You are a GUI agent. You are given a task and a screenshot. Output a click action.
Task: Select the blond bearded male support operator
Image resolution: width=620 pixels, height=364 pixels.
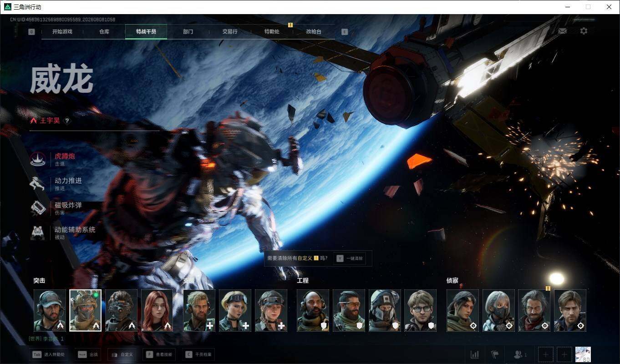pos(199,310)
